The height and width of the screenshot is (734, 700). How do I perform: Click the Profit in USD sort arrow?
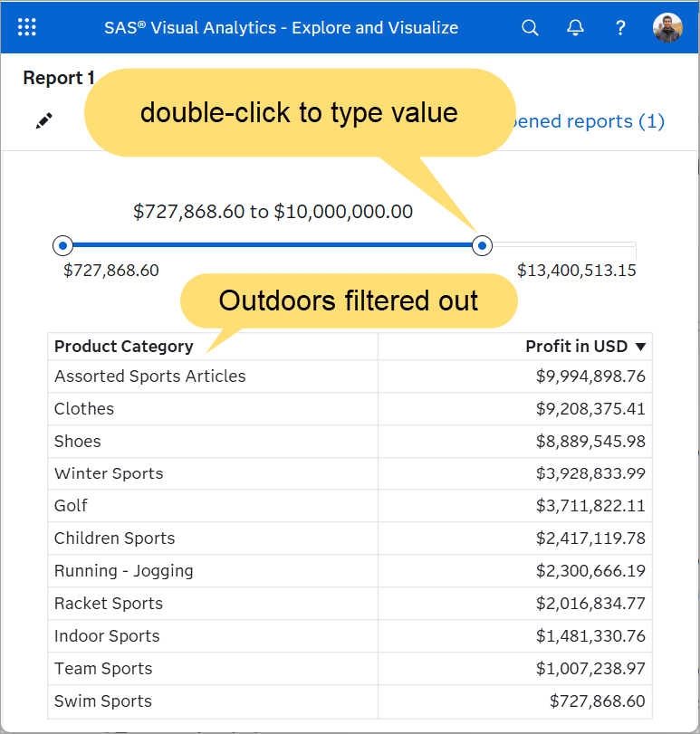tap(640, 347)
